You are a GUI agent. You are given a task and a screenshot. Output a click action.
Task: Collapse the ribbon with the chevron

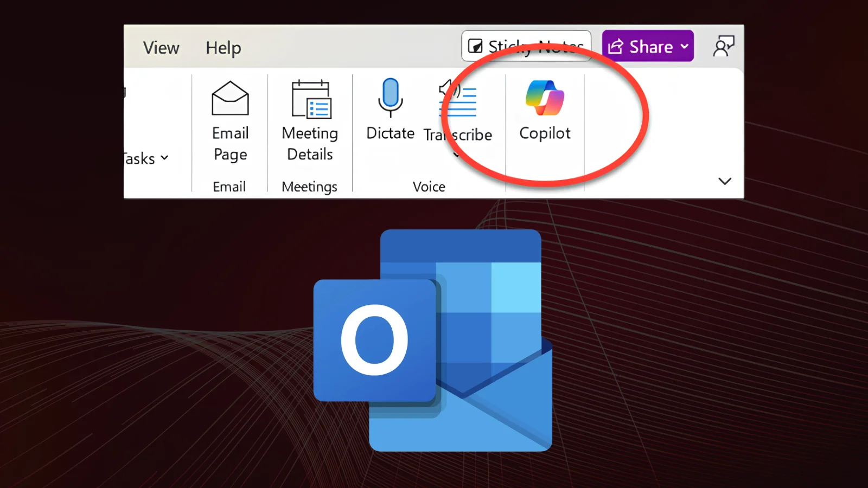(x=725, y=181)
